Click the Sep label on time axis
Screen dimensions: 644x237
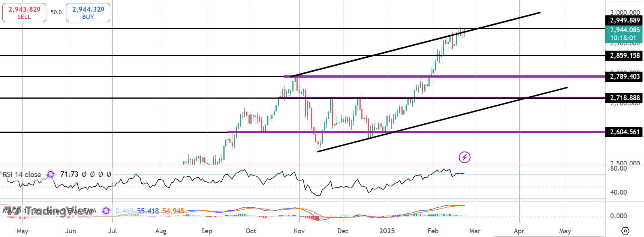tap(207, 231)
